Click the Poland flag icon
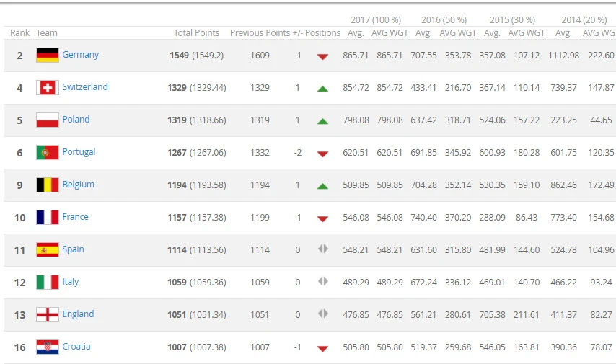Viewport: 616px width, 364px height. click(x=48, y=120)
